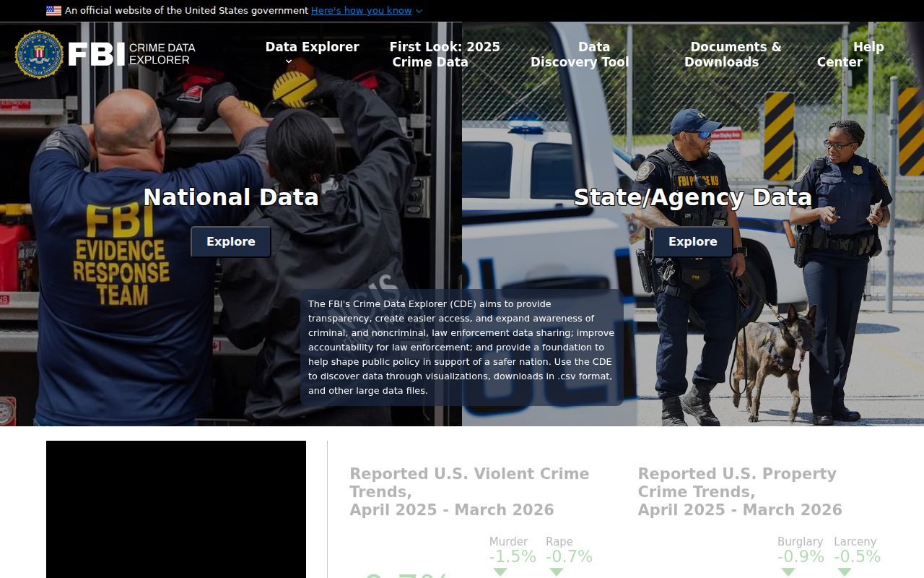924x578 pixels.
Task: Click the Murder -1.5% value
Action: click(513, 557)
